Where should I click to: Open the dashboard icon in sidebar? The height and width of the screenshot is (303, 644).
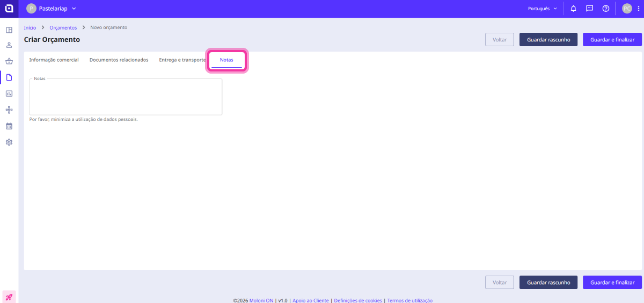9,30
